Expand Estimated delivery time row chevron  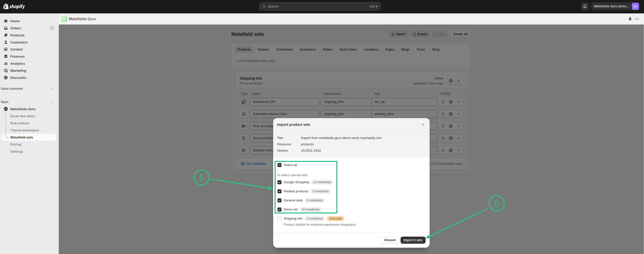click(x=458, y=114)
